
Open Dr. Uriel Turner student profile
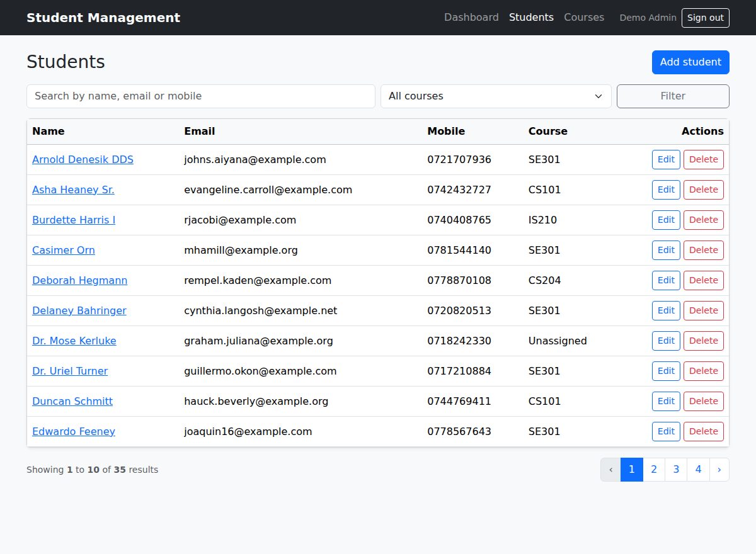point(70,371)
